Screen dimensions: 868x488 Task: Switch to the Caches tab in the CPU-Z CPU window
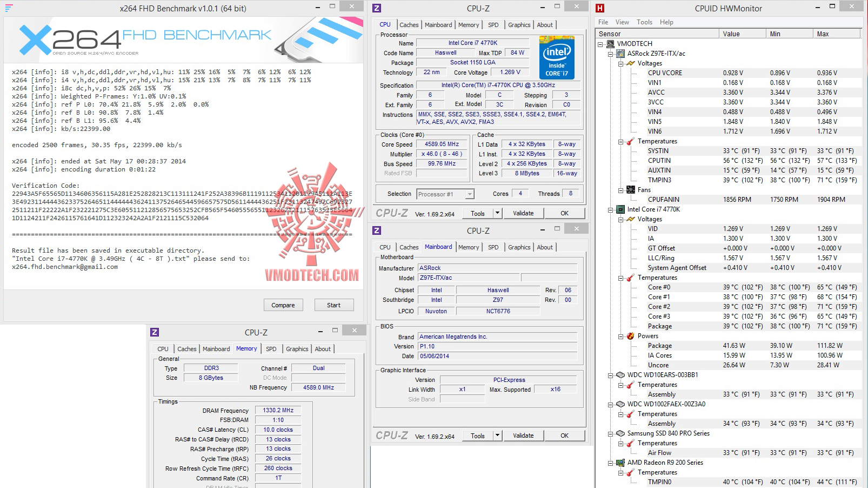pos(409,25)
